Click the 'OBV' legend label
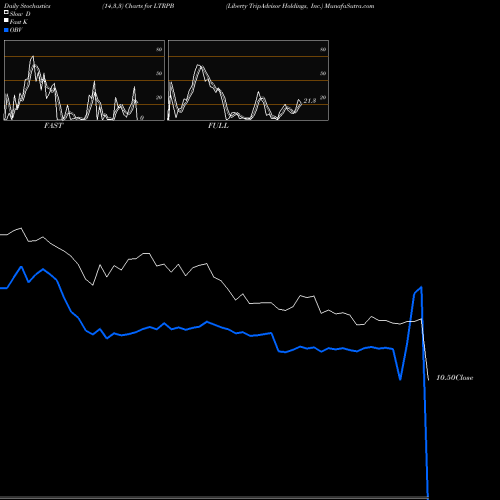The height and width of the screenshot is (500, 500). pos(16,30)
